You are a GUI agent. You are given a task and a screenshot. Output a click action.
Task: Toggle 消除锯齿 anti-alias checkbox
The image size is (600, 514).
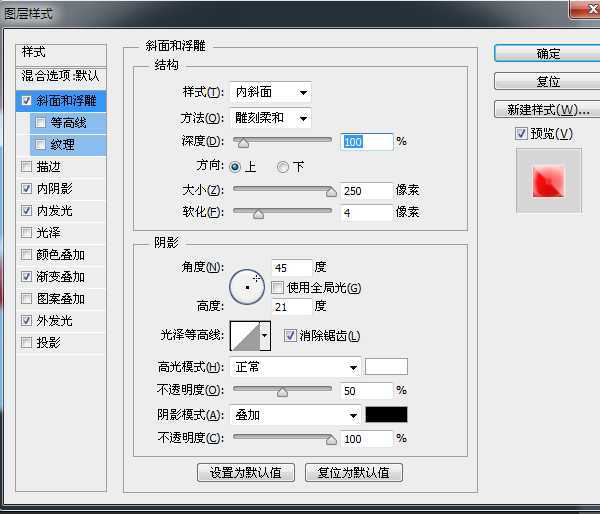tap(291, 336)
